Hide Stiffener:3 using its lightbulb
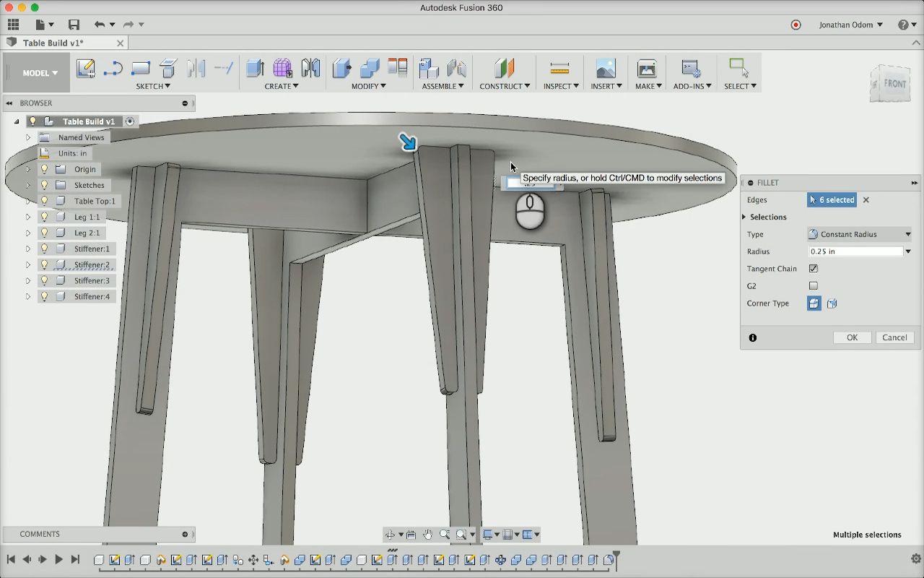924x578 pixels. 44,280
